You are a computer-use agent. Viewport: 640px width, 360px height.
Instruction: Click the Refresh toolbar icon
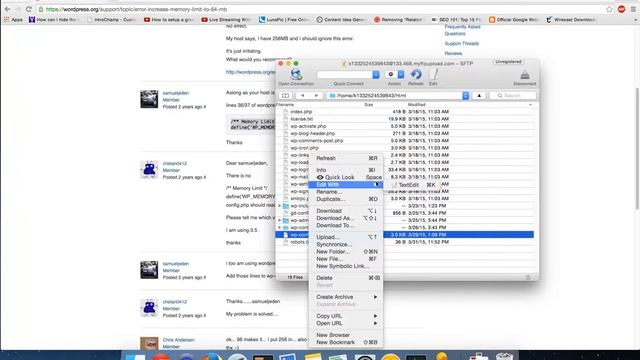click(x=416, y=74)
